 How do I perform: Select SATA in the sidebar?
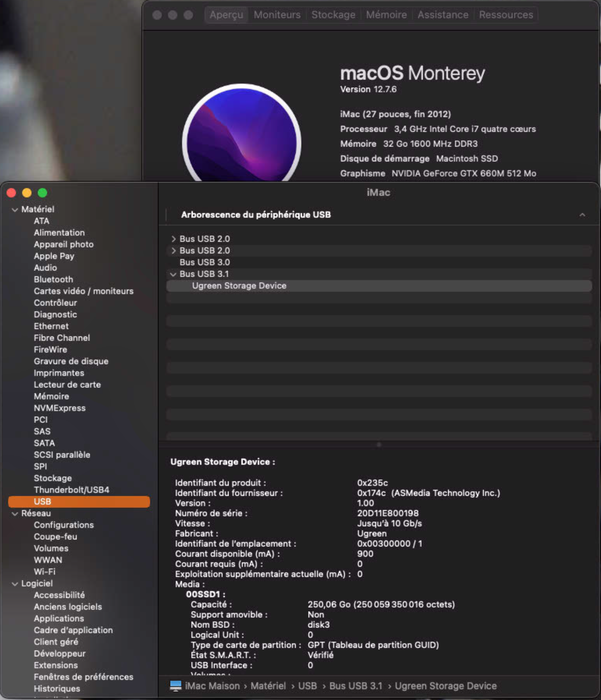[x=44, y=443]
